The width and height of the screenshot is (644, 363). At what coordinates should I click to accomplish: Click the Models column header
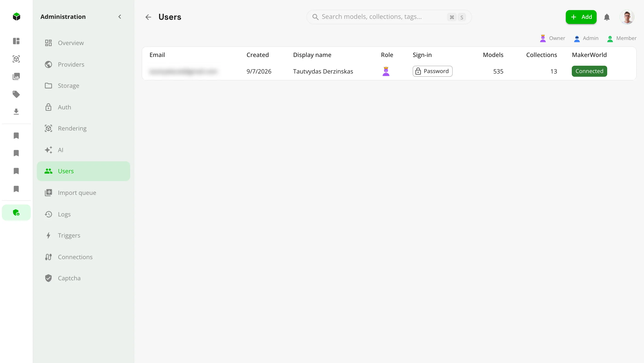(x=493, y=55)
